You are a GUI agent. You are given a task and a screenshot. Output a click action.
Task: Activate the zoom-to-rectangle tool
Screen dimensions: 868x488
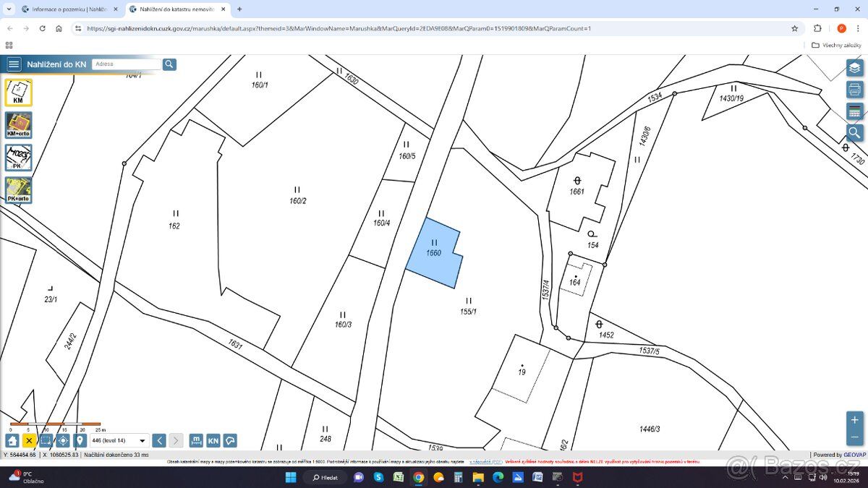[x=46, y=440]
